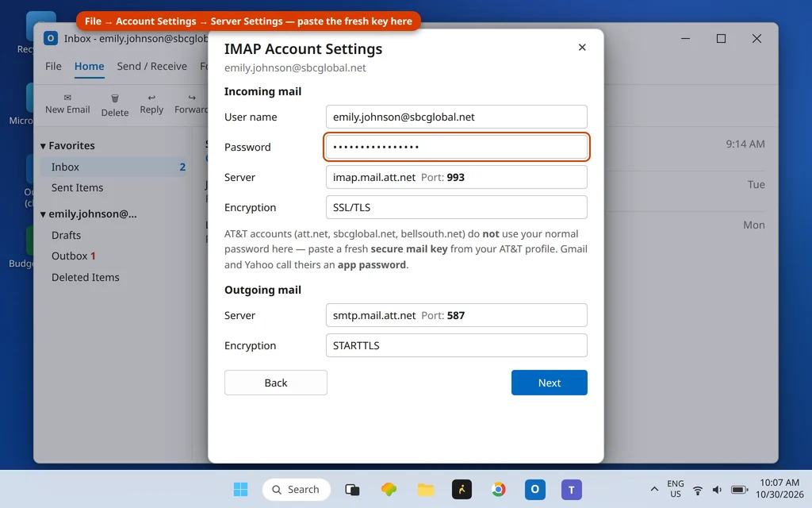Click the Outlook taskbar icon
Viewport: 812px width, 508px height.
[535, 489]
